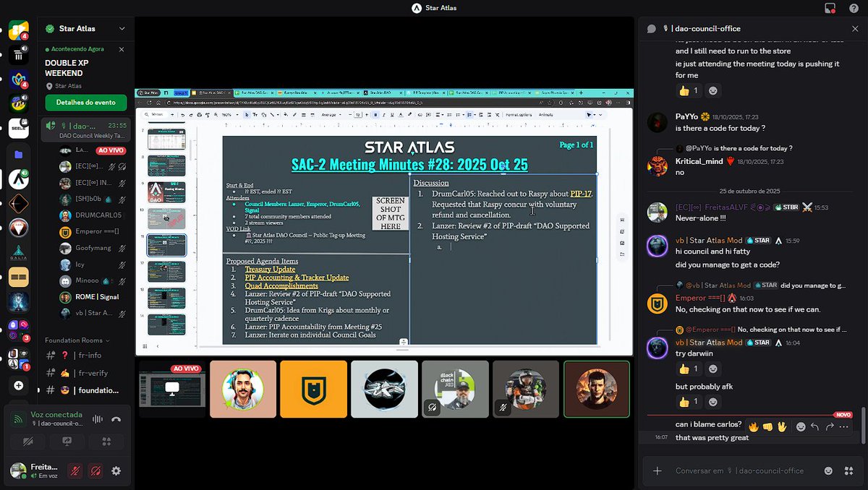React with waving hand emoji on hovered message
The height and width of the screenshot is (490, 868).
point(782,426)
